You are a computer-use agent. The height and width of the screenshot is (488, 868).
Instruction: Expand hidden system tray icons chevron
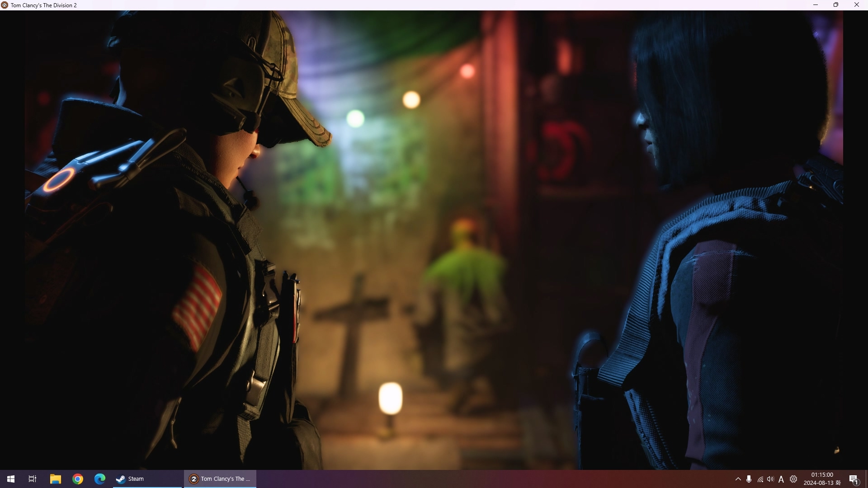click(738, 479)
